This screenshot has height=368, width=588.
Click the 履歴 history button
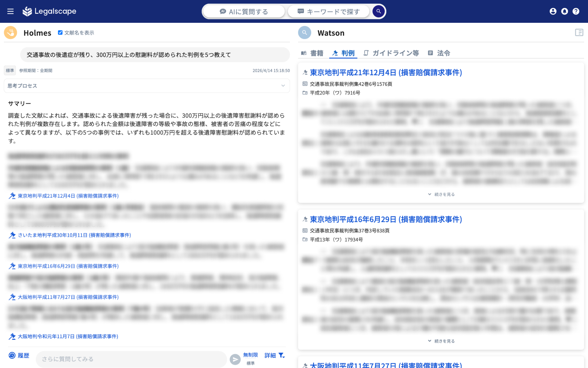pos(19,356)
